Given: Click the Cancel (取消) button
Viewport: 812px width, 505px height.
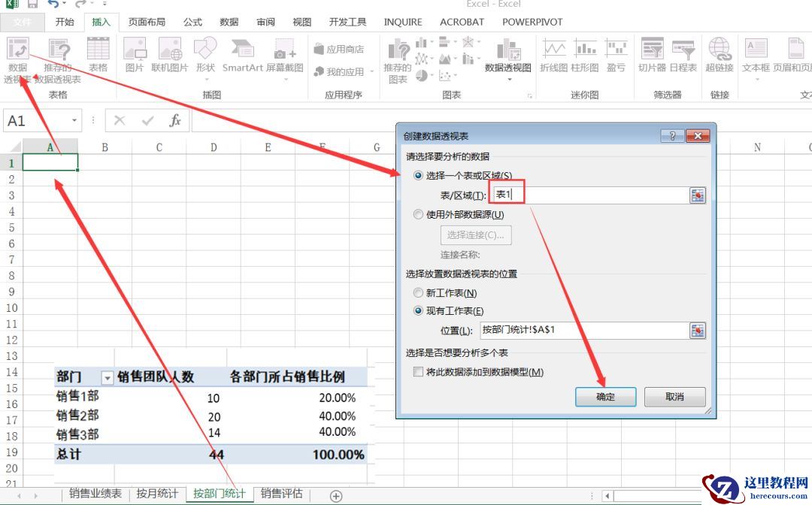Looking at the screenshot, I should [674, 397].
